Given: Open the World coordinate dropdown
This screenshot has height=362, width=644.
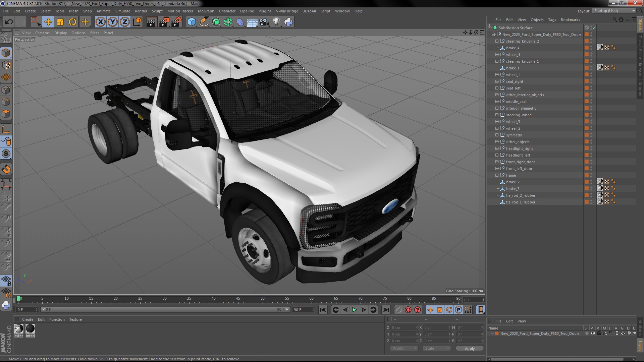Looking at the screenshot, I should (404, 348).
